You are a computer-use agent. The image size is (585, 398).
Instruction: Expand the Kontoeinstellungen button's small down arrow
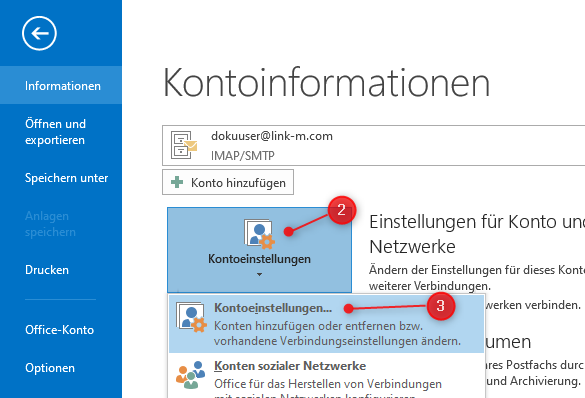[259, 275]
